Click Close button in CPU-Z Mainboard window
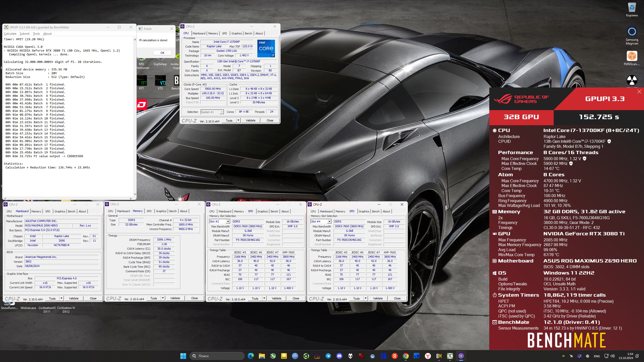 [93, 298]
